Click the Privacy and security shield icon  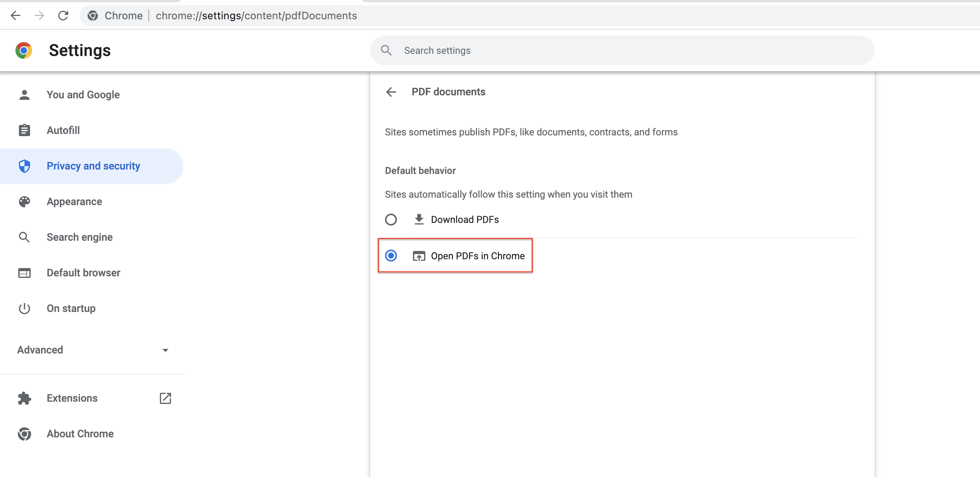[24, 166]
